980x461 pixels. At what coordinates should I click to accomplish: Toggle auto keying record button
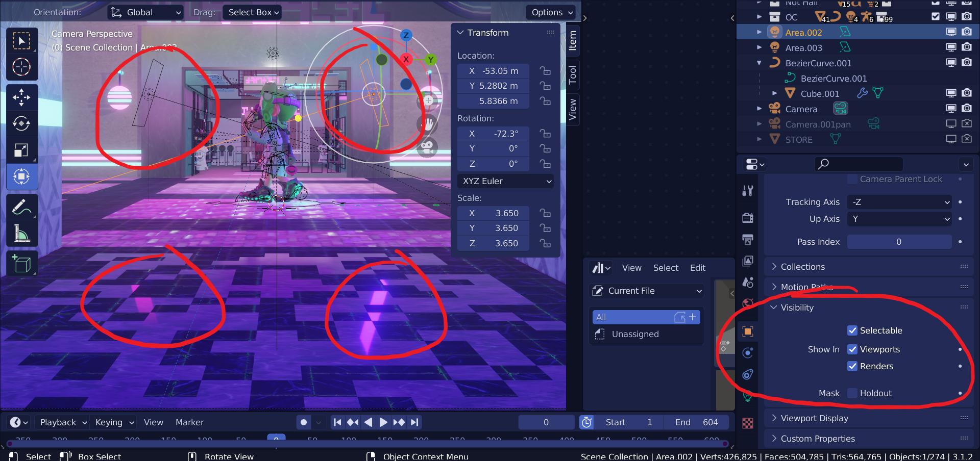[x=304, y=422]
